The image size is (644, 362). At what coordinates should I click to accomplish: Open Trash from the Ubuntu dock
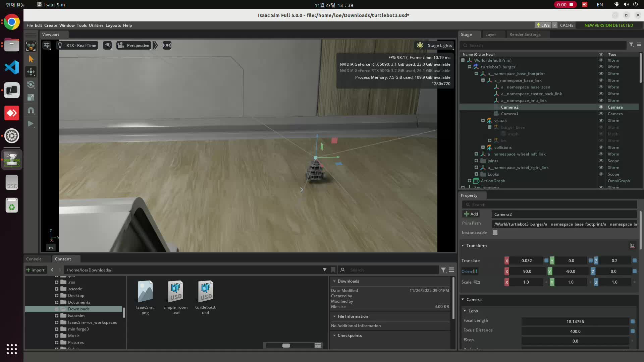[x=12, y=205]
